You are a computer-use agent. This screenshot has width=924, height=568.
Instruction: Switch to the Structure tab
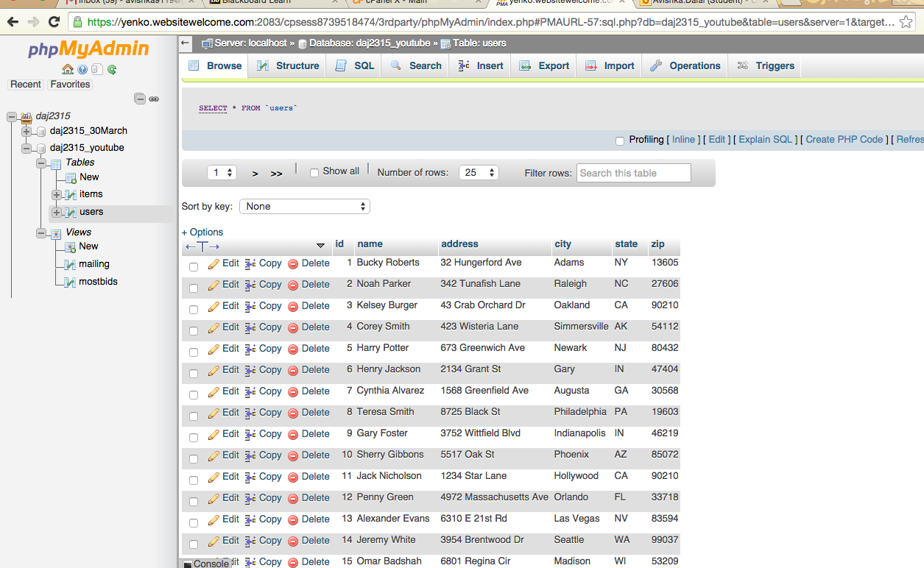tap(288, 65)
